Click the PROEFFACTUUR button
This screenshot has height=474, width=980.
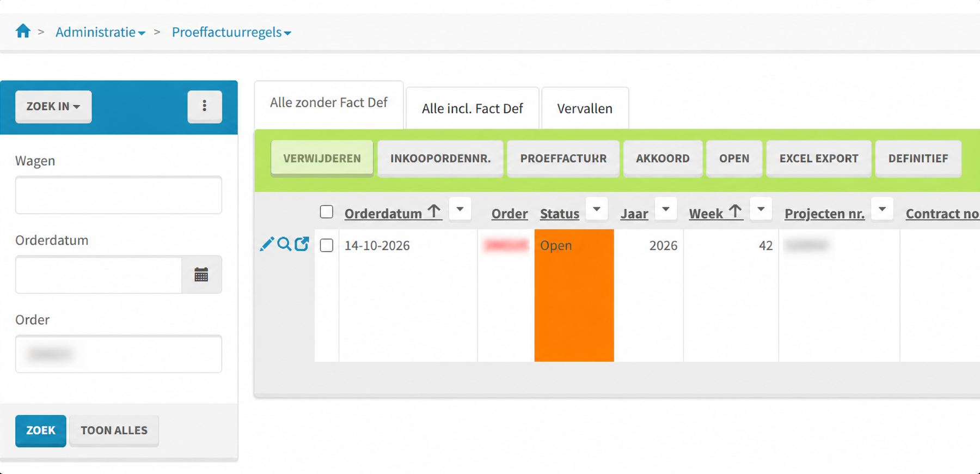(563, 159)
